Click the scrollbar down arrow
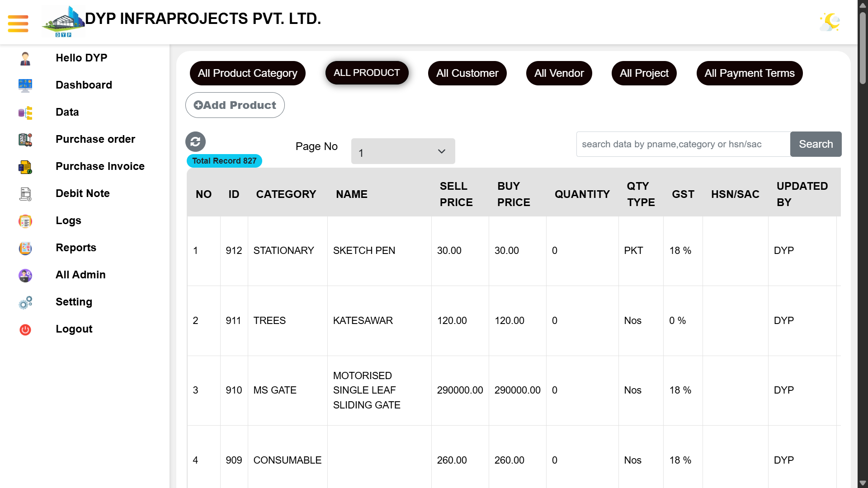868x488 pixels. [863, 483]
